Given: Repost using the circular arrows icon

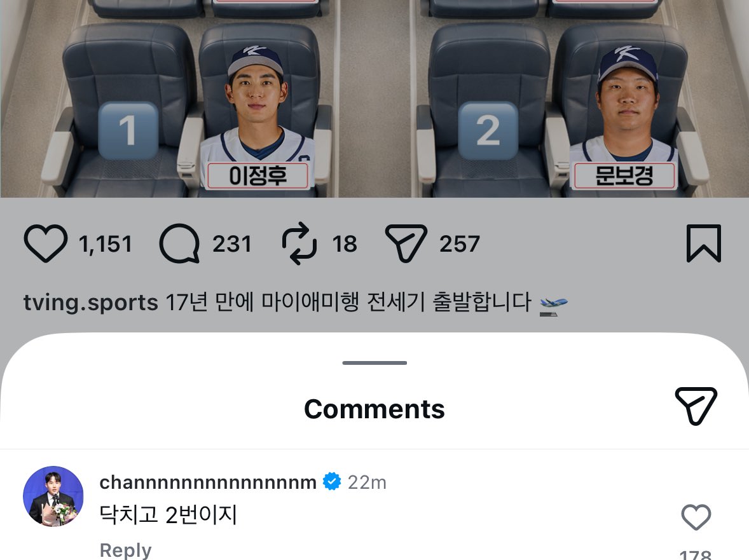Looking at the screenshot, I should pyautogui.click(x=299, y=243).
